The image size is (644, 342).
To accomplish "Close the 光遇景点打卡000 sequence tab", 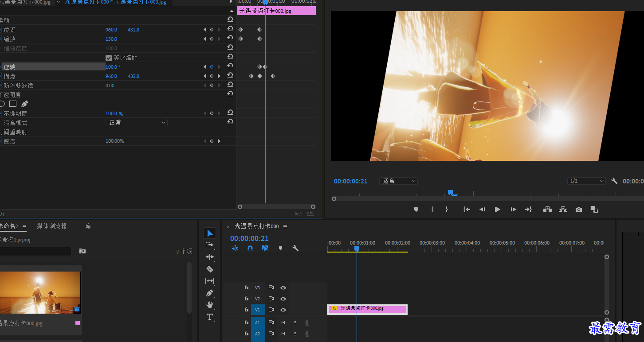I will tap(228, 226).
